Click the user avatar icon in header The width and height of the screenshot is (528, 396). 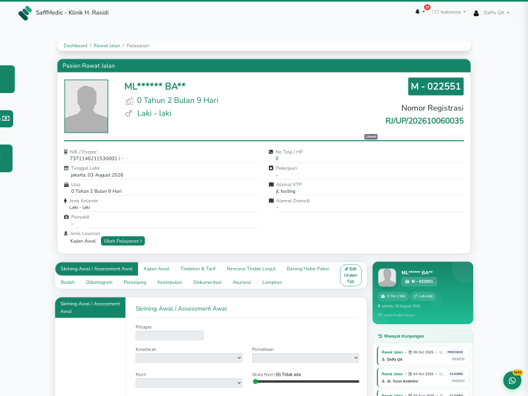click(476, 13)
